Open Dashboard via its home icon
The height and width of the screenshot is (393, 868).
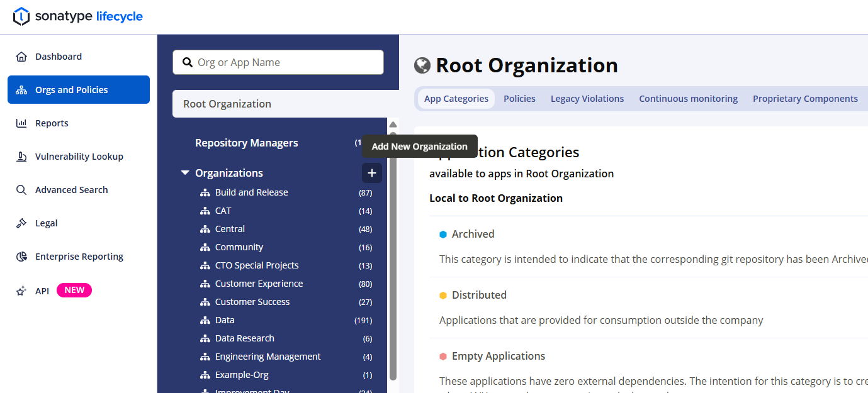[x=21, y=57]
